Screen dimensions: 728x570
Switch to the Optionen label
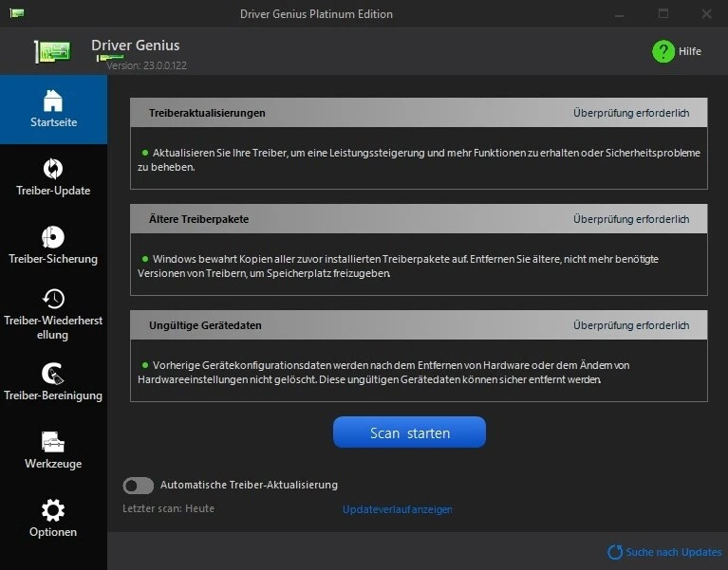(x=53, y=532)
